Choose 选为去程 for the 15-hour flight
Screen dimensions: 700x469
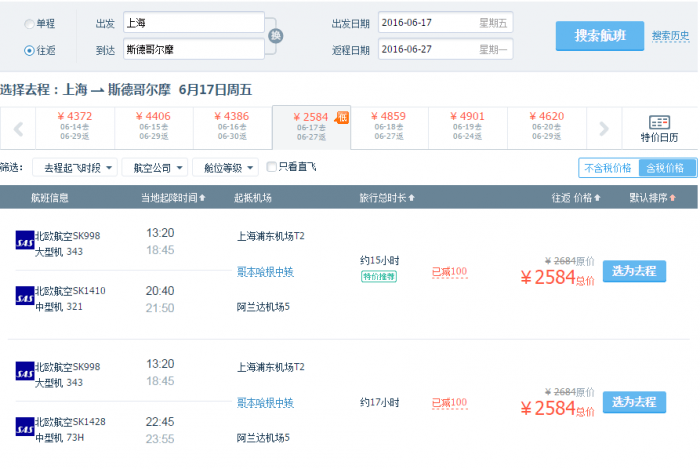pyautogui.click(x=634, y=271)
